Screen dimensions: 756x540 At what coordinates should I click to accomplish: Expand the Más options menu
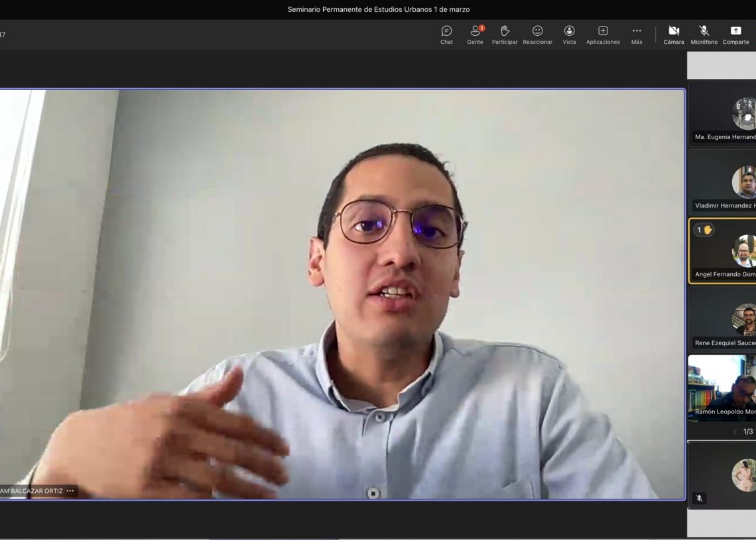pyautogui.click(x=637, y=34)
